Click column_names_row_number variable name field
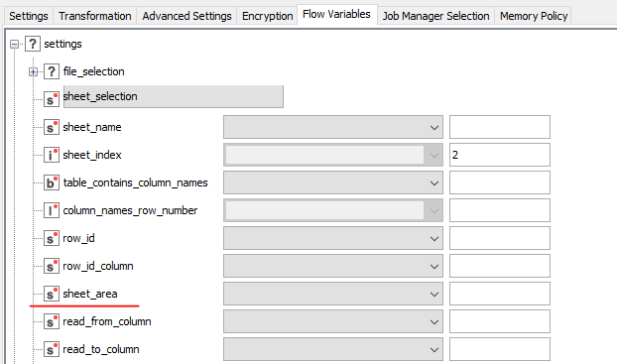The image size is (617, 364). coord(500,210)
